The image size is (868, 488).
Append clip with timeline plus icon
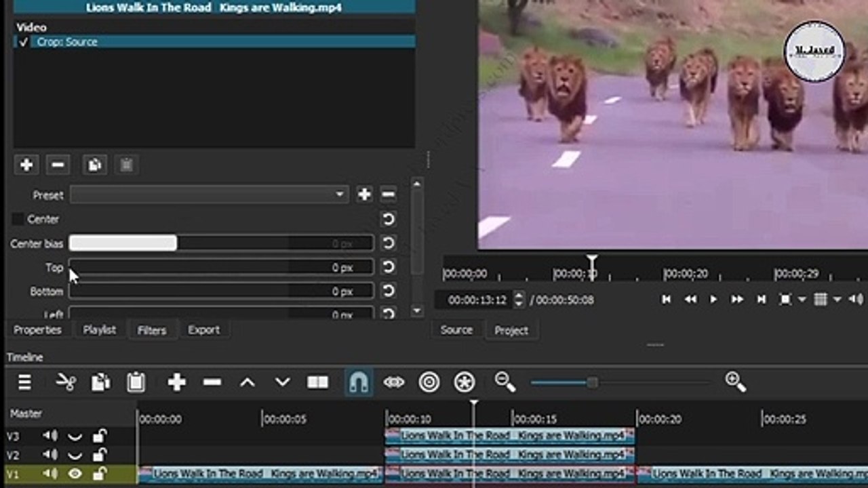176,383
